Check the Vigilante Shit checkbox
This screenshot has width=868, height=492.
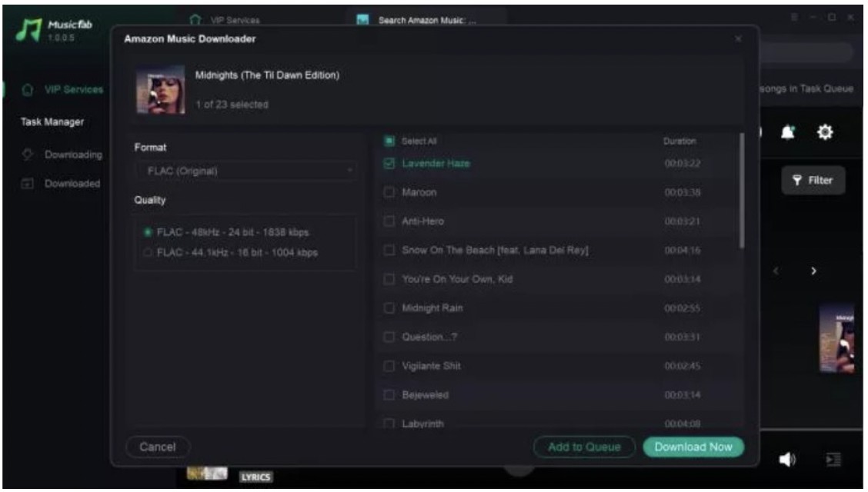coord(389,366)
